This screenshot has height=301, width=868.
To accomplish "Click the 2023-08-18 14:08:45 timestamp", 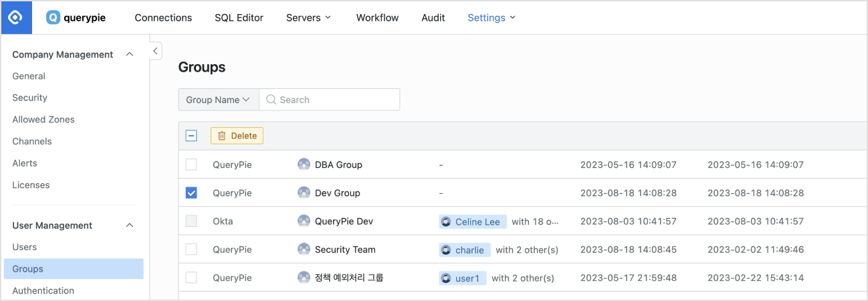I will pyautogui.click(x=629, y=249).
